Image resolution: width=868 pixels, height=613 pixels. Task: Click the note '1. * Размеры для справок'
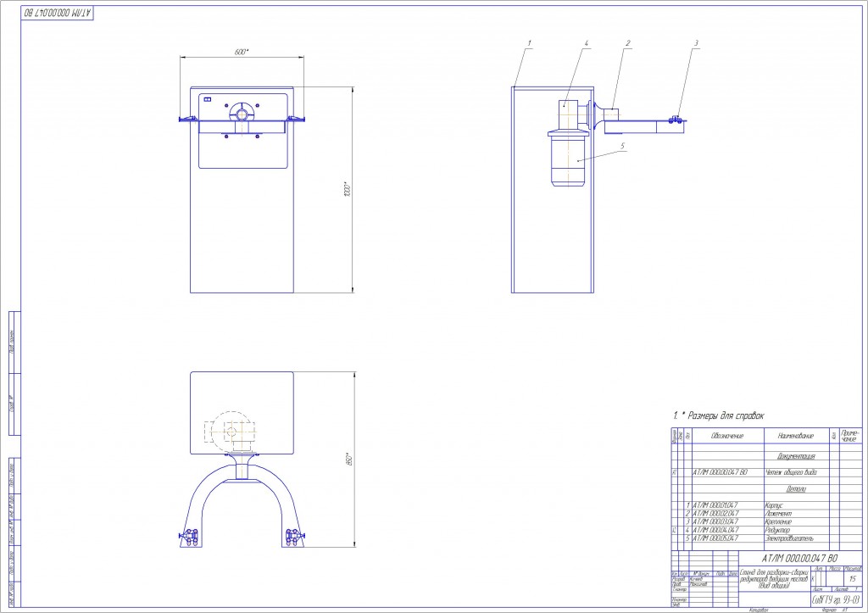point(719,415)
